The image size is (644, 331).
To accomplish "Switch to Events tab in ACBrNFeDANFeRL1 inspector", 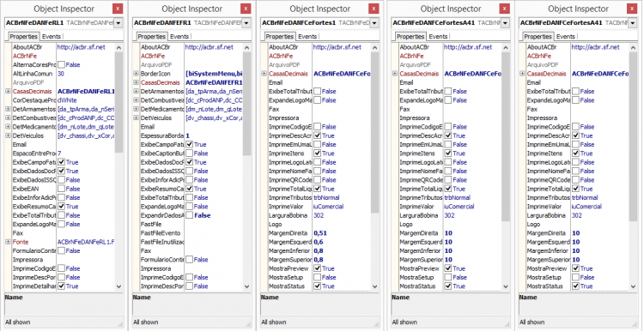I will (52, 37).
